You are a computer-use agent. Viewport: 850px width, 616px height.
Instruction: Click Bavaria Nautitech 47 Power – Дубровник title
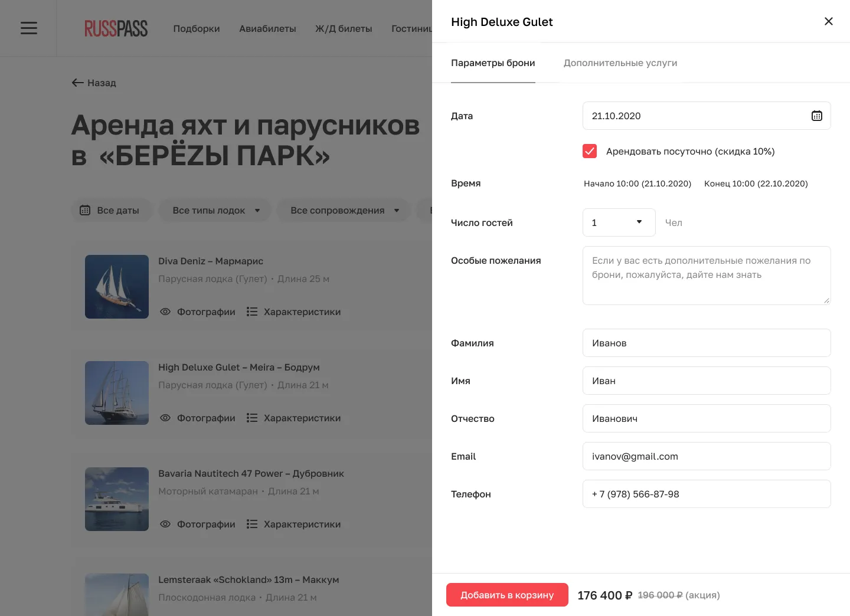coord(251,473)
